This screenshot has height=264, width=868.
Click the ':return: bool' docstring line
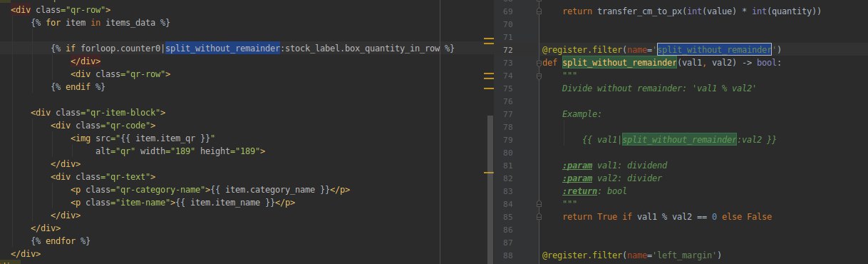tap(594, 191)
